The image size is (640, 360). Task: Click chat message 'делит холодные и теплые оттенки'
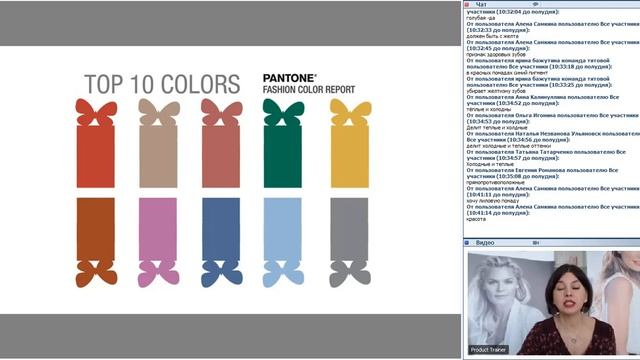[509, 146]
